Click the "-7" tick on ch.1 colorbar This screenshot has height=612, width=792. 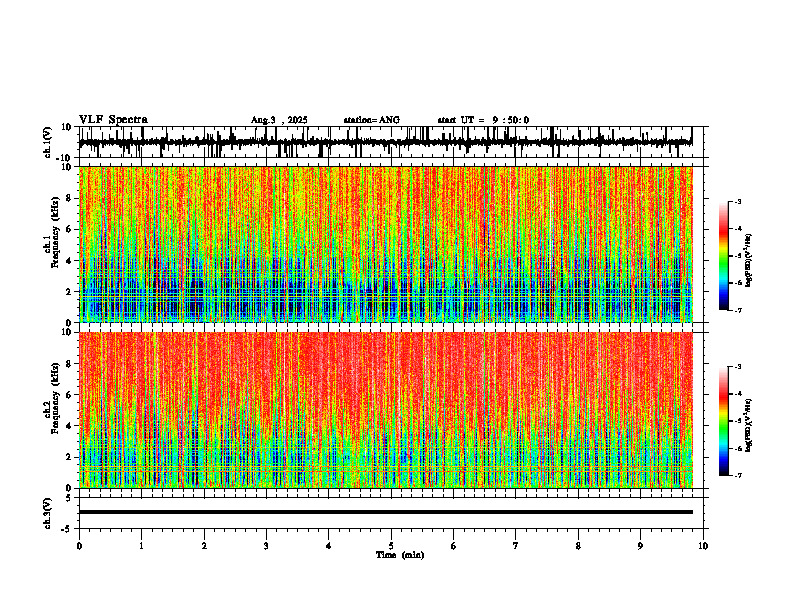click(x=738, y=310)
